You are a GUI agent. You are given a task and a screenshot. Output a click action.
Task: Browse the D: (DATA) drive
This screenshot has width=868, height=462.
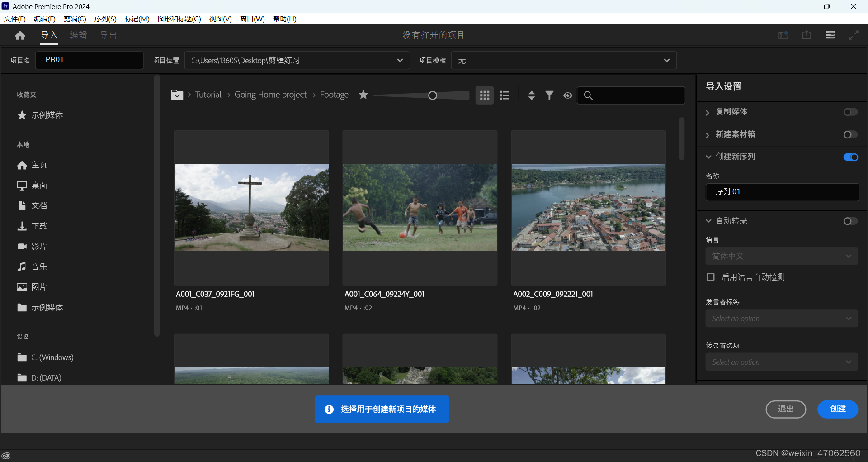pyautogui.click(x=39, y=378)
